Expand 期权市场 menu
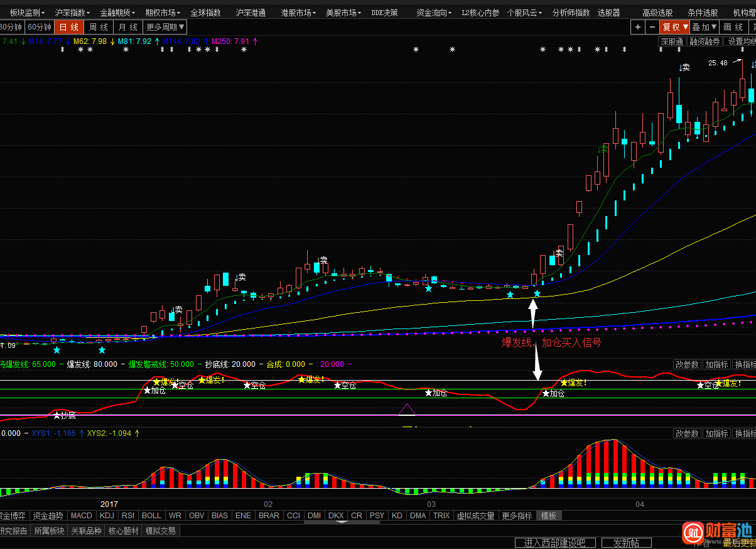The image size is (756, 549). click(x=163, y=13)
